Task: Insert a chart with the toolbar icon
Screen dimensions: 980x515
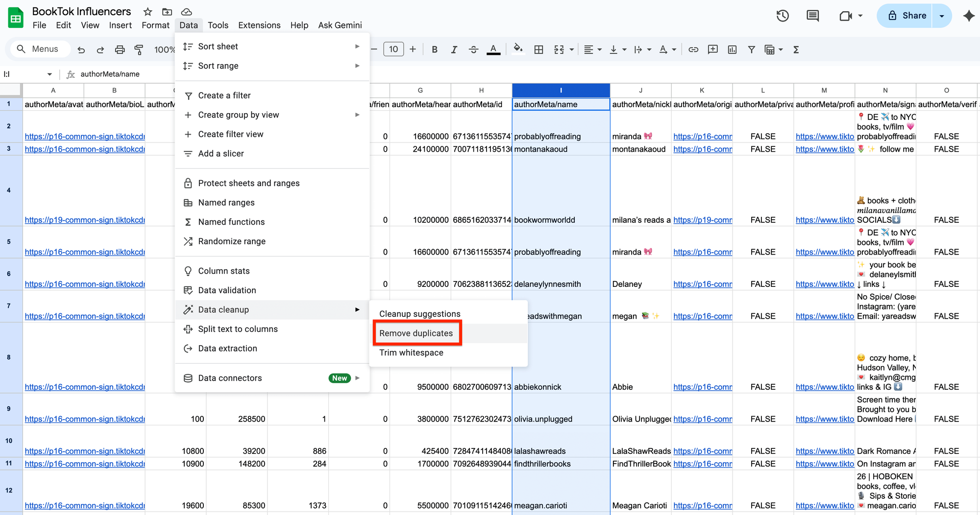Action: click(732, 49)
